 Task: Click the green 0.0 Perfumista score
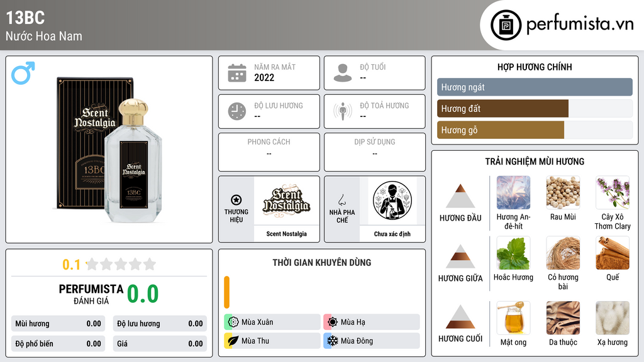pos(143,293)
